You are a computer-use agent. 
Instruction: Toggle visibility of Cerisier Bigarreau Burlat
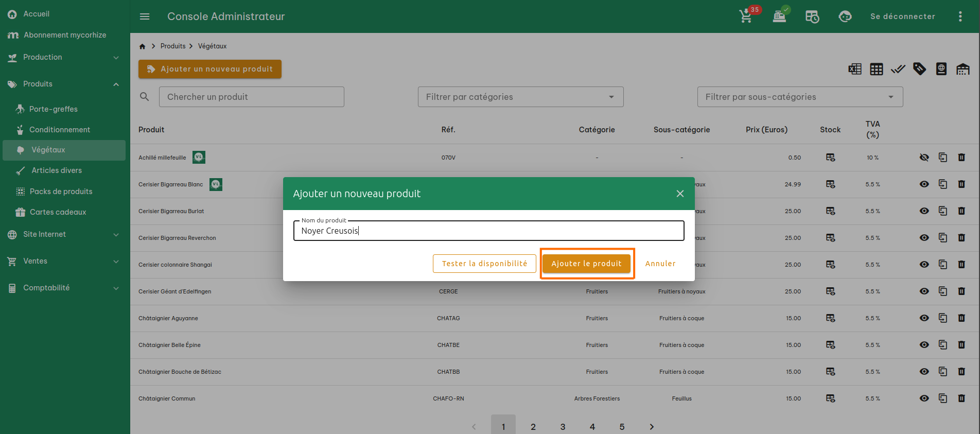click(924, 211)
